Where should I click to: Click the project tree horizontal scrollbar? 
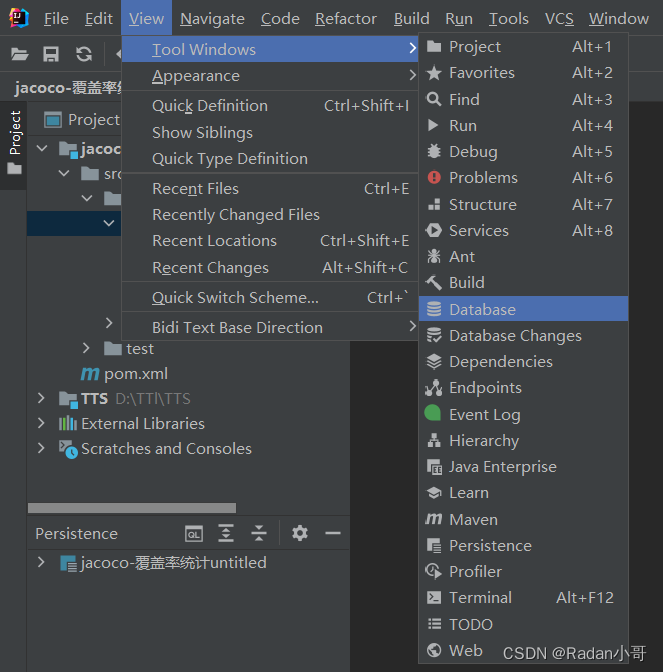coord(132,508)
